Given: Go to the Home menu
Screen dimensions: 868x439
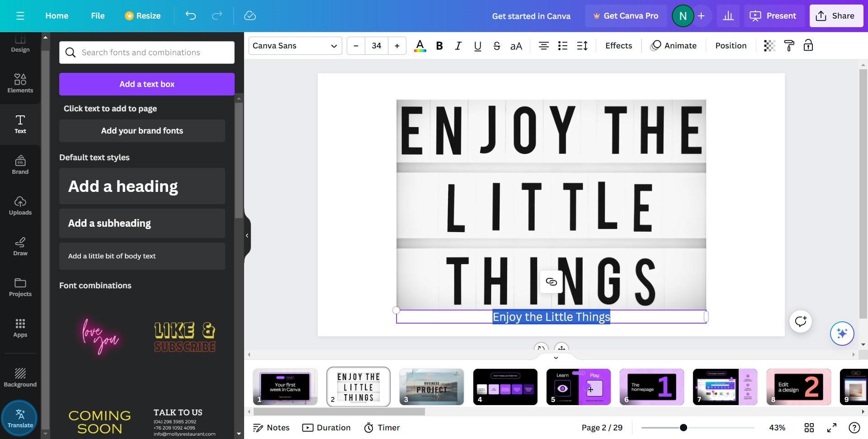Looking at the screenshot, I should pyautogui.click(x=57, y=16).
